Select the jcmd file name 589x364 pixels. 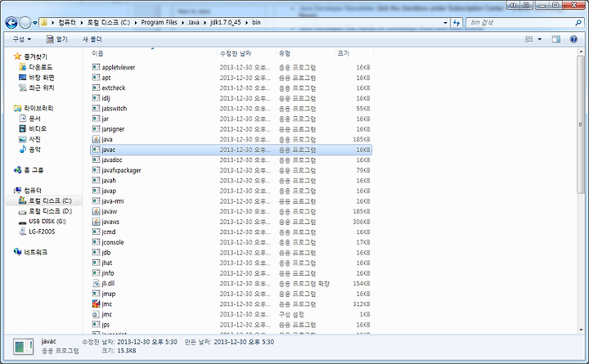point(109,231)
